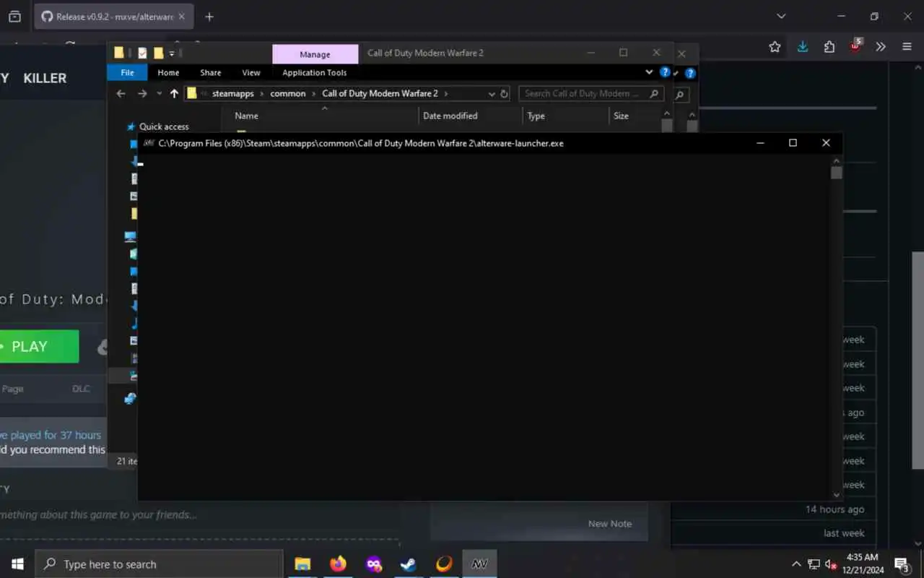The width and height of the screenshot is (924, 578).
Task: Expand the chevron after Call of Duty path
Action: (x=446, y=93)
